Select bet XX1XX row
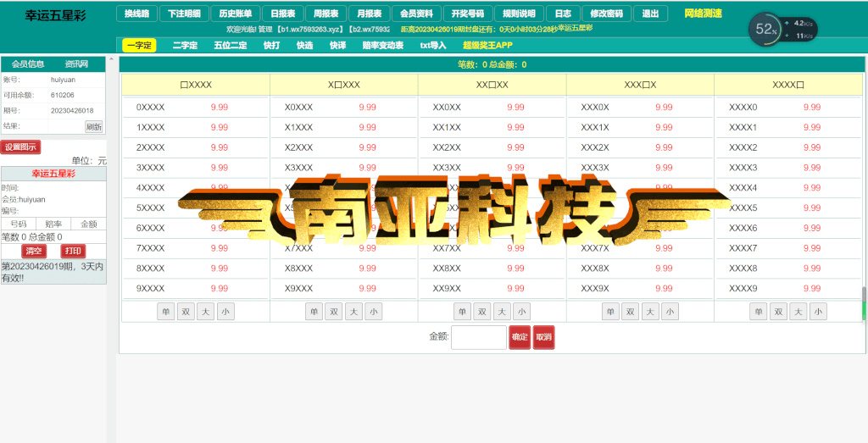The image size is (868, 443). (x=492, y=127)
